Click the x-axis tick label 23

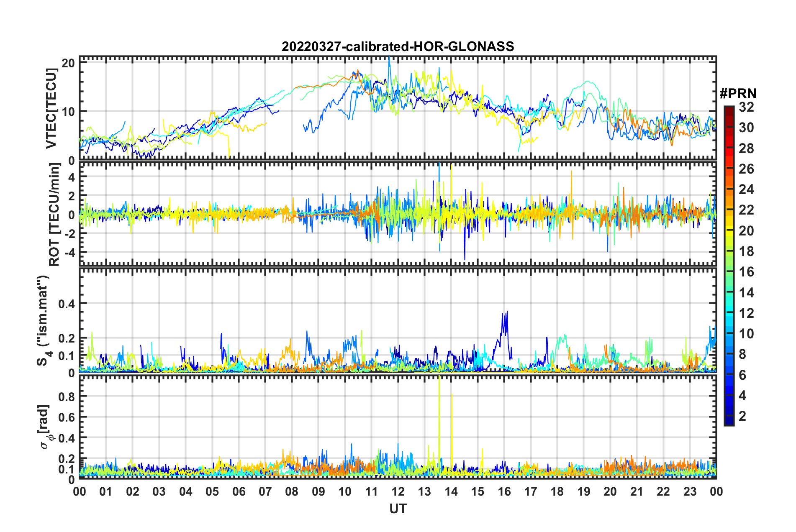coord(690,491)
